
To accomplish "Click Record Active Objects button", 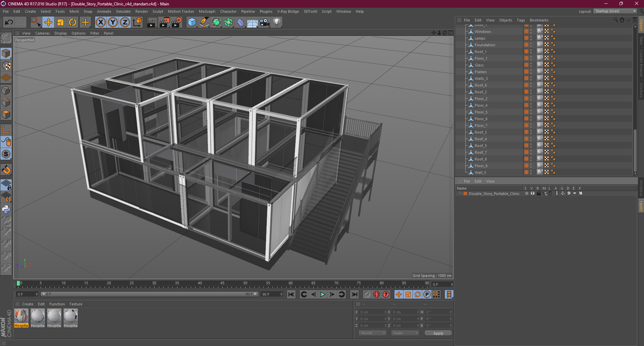I will 367,294.
